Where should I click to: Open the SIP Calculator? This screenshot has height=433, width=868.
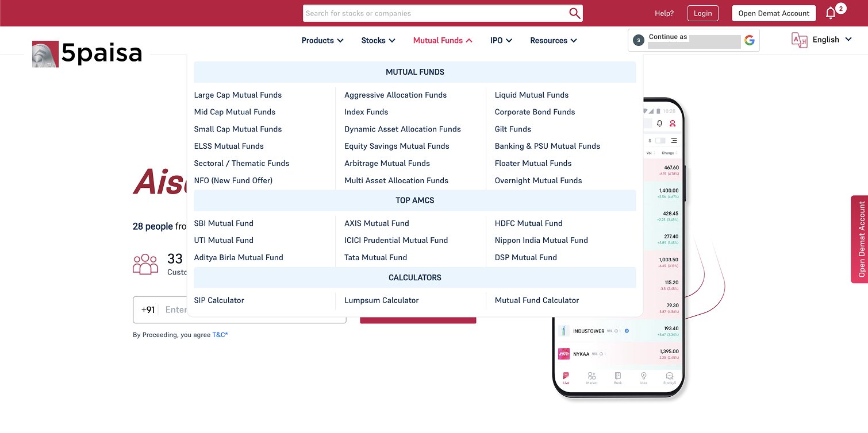point(219,300)
